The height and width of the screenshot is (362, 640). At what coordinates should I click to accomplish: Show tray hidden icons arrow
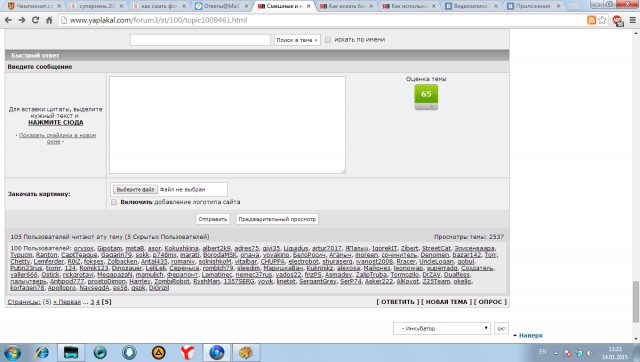tap(556, 353)
